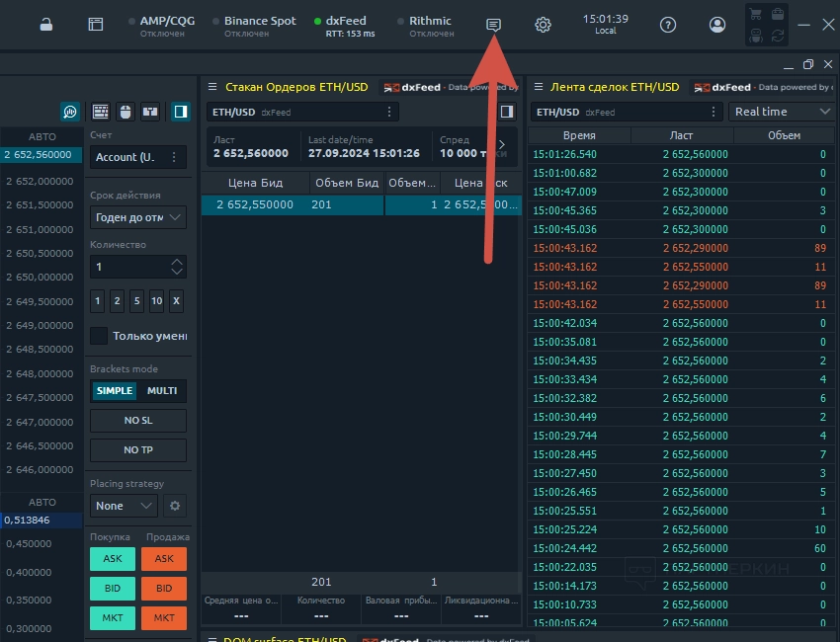Open the workspace layout icon
This screenshot has width=840, height=642.
(x=95, y=25)
